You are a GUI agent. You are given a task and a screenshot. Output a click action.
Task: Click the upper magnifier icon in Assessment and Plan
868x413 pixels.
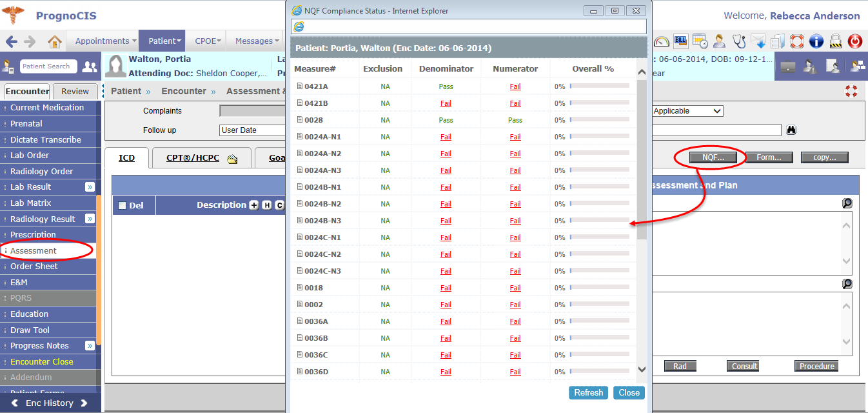pos(847,203)
